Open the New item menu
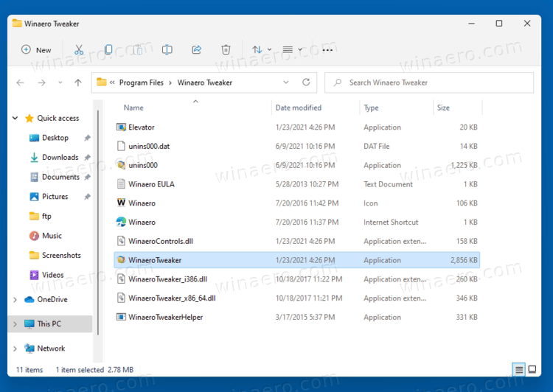The height and width of the screenshot is (392, 553). [x=36, y=49]
